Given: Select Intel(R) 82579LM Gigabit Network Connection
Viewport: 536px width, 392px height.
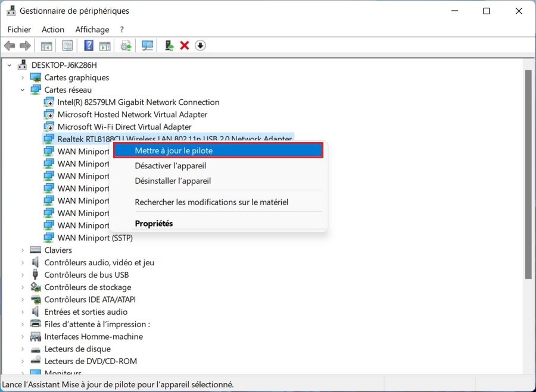Looking at the screenshot, I should point(138,102).
